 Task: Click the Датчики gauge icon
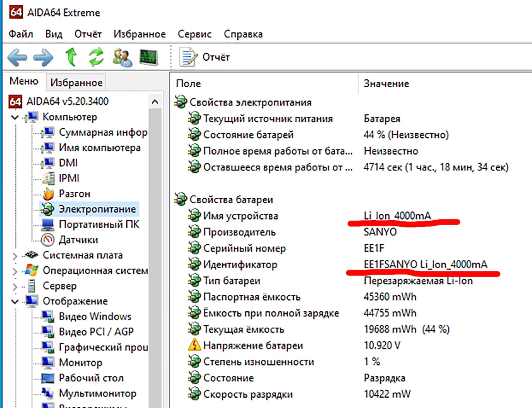[x=48, y=240]
